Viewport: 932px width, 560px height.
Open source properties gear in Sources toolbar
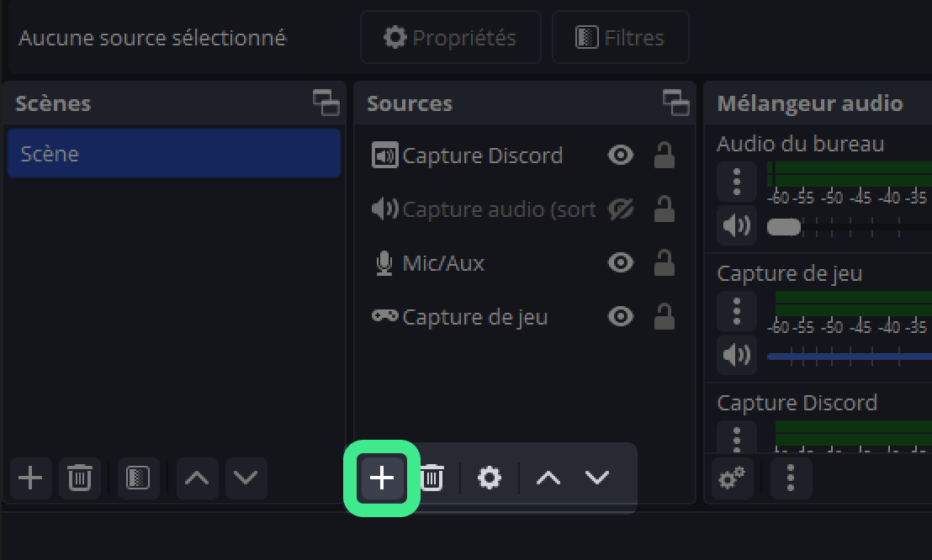point(490,478)
